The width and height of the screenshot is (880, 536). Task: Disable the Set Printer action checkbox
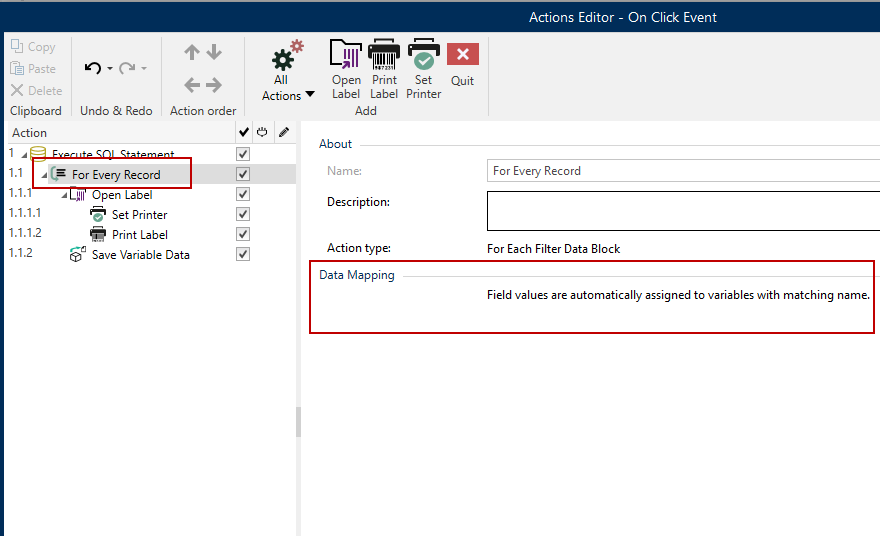pyautogui.click(x=242, y=215)
